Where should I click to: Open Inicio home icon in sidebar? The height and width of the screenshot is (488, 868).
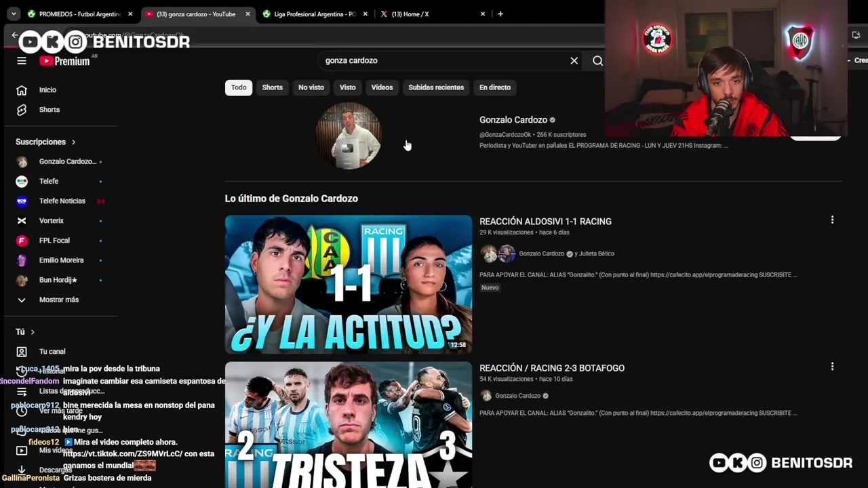[22, 90]
